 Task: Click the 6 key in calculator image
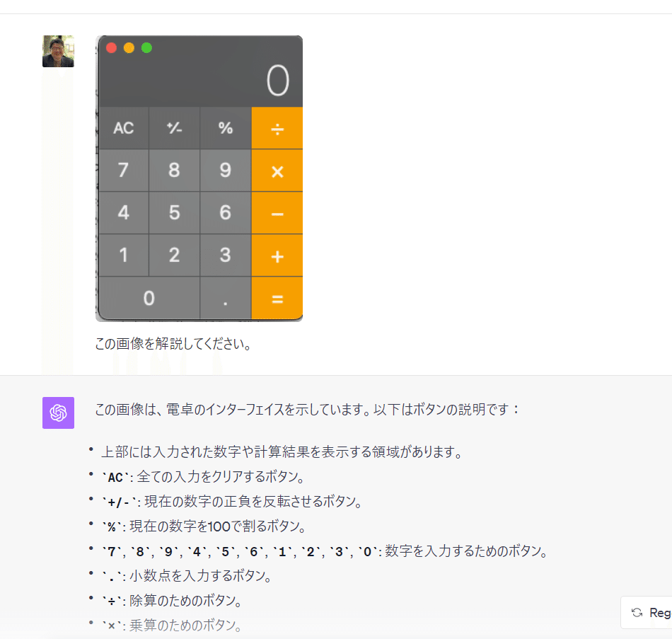[226, 213]
